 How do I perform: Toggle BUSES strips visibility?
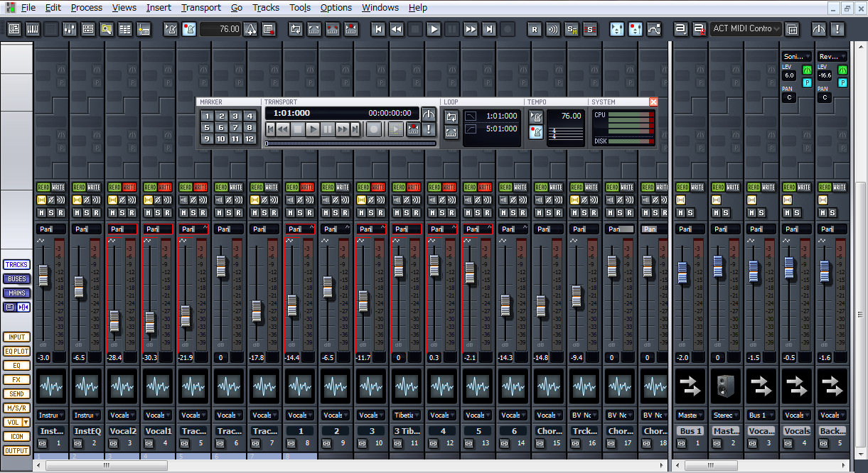coord(16,279)
